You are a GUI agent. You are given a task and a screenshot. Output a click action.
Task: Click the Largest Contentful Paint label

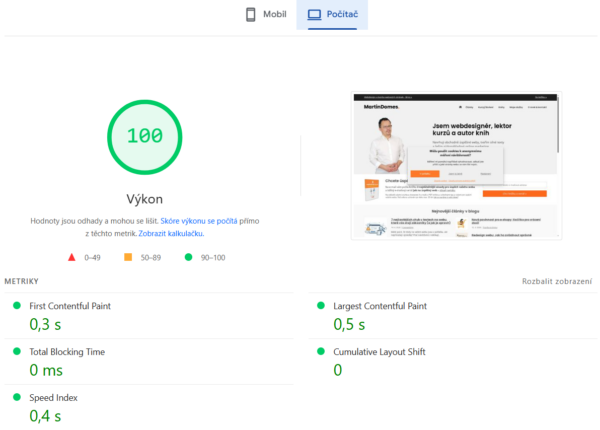click(x=380, y=306)
